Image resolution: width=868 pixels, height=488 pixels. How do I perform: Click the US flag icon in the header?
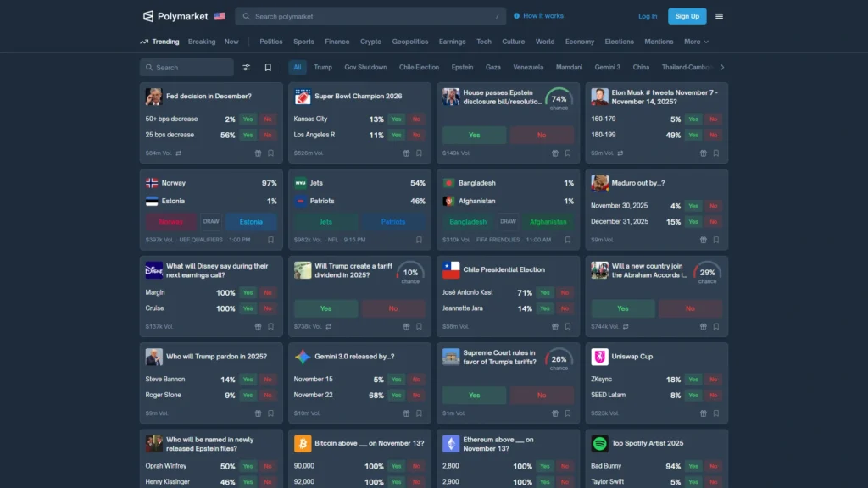(x=220, y=16)
